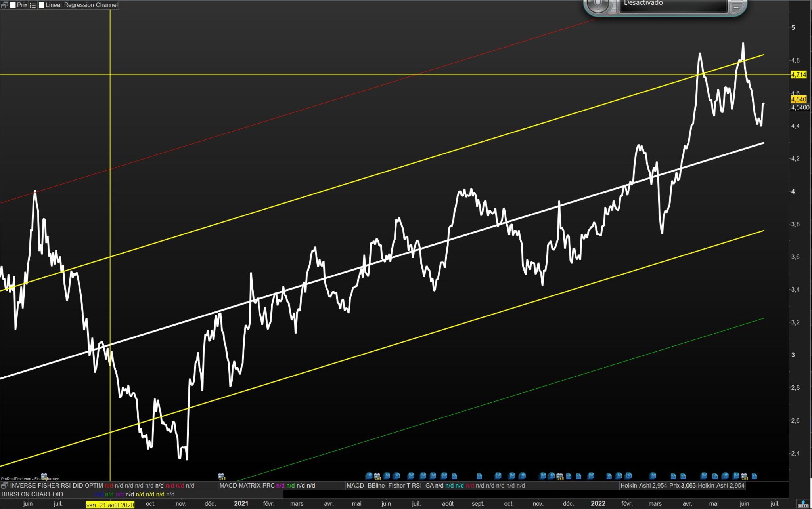
Task: Click the BBRSI ON CHART DID label
Action: [32, 494]
